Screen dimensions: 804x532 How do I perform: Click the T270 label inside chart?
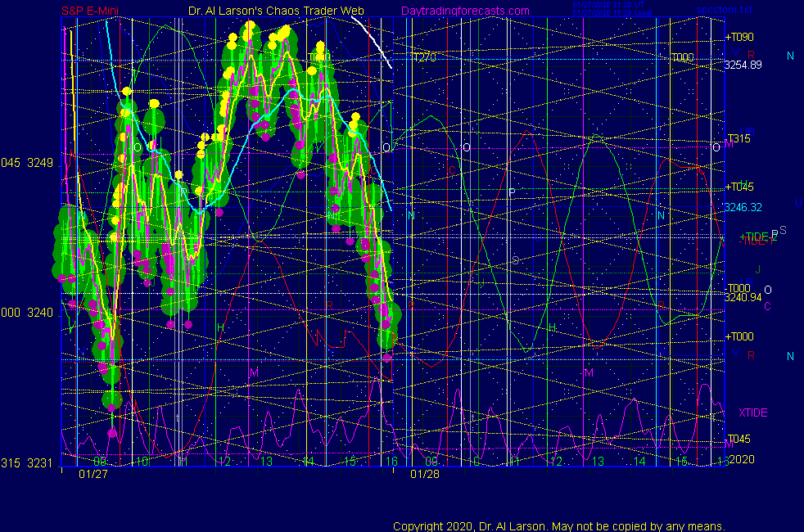(424, 57)
